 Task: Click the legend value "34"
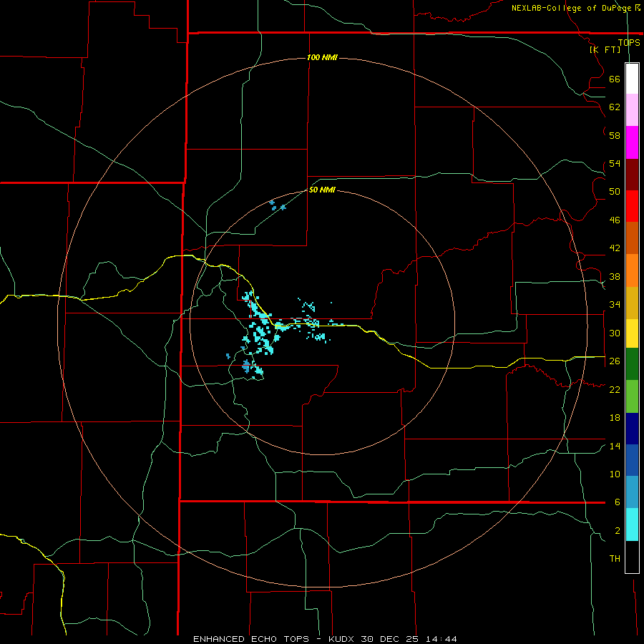[615, 304]
